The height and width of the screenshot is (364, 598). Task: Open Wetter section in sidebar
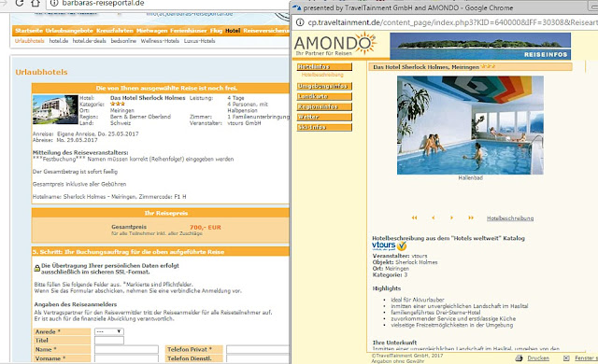pyautogui.click(x=324, y=118)
